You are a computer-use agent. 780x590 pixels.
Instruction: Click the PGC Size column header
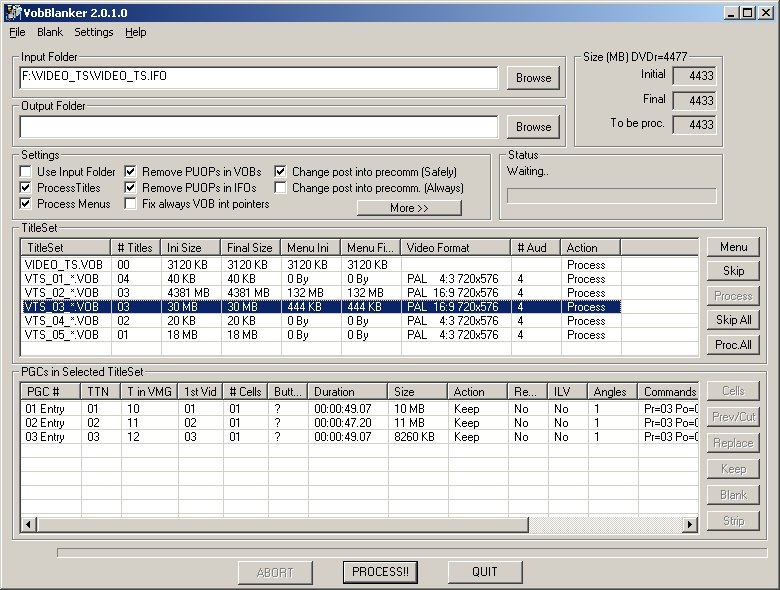coord(418,392)
